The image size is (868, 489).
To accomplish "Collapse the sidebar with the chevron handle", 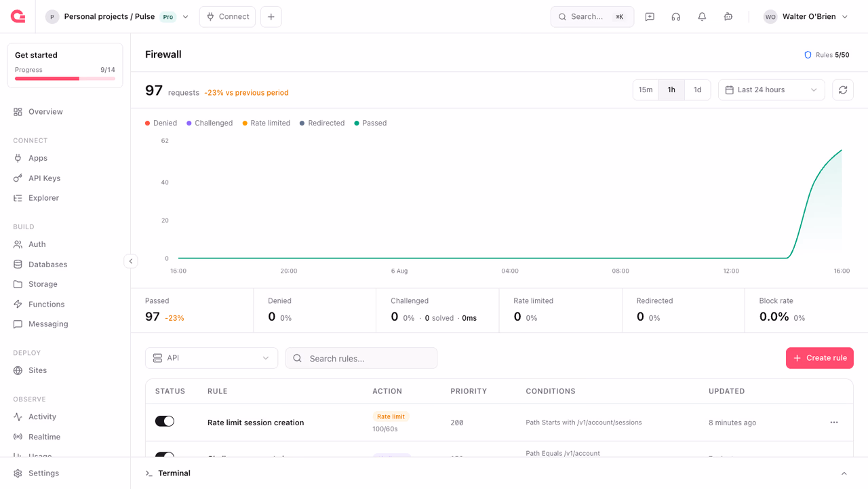I will [131, 261].
